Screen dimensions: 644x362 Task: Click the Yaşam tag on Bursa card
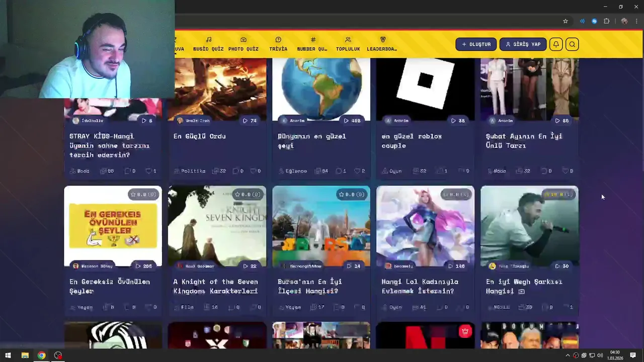[x=289, y=307]
